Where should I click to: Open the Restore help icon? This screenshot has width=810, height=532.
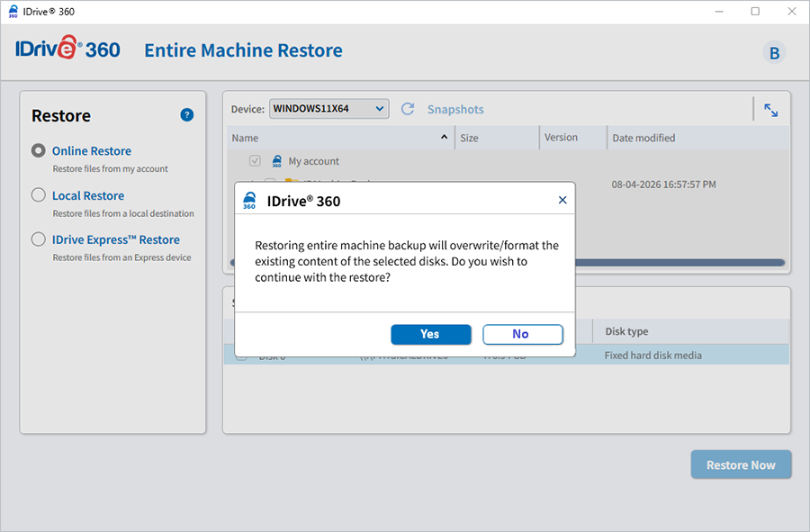click(187, 114)
